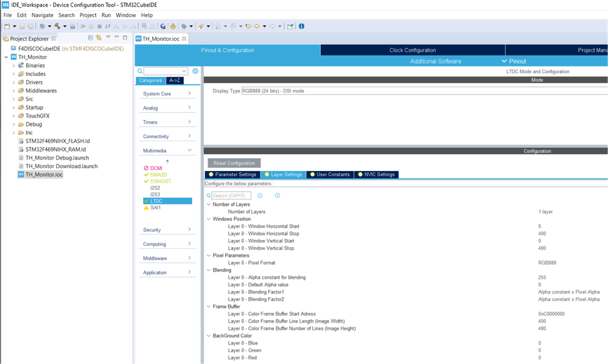Image resolution: width=608 pixels, height=364 pixels.
Task: Collapse the Frame Buffer parameter group
Action: coord(209,307)
